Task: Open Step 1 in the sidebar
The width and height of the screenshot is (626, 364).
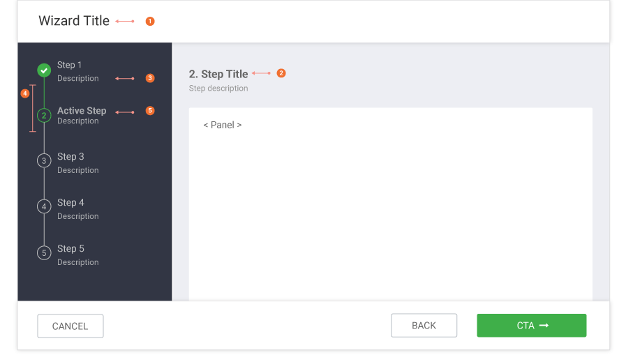Action: coord(69,65)
